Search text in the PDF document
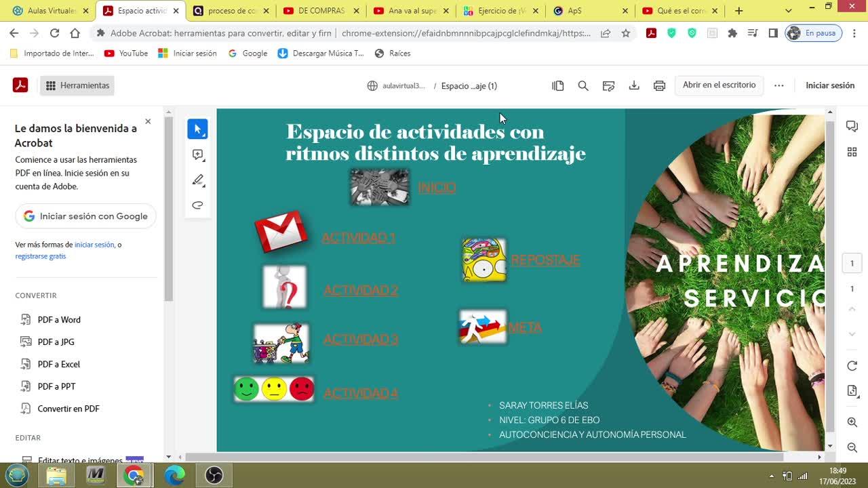This screenshot has width=868, height=488. [583, 85]
